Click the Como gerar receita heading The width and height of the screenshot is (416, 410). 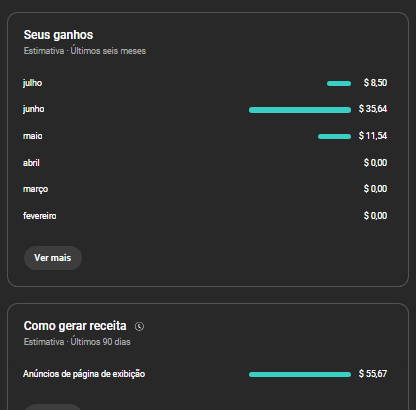click(75, 326)
